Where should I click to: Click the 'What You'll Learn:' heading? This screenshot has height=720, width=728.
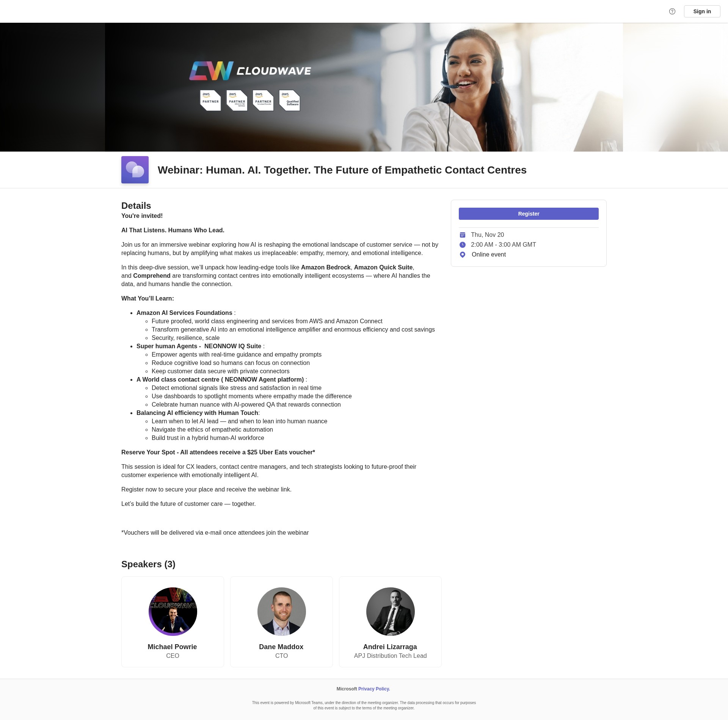click(147, 299)
